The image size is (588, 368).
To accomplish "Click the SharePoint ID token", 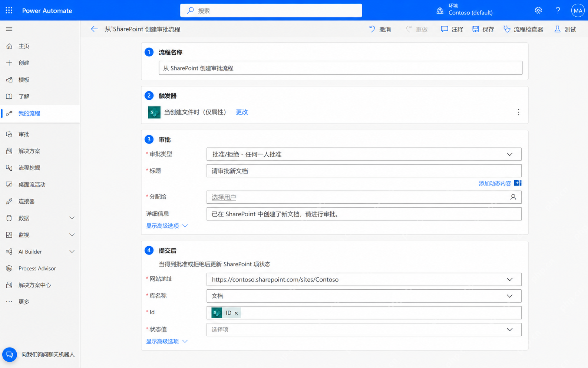I will 226,313.
